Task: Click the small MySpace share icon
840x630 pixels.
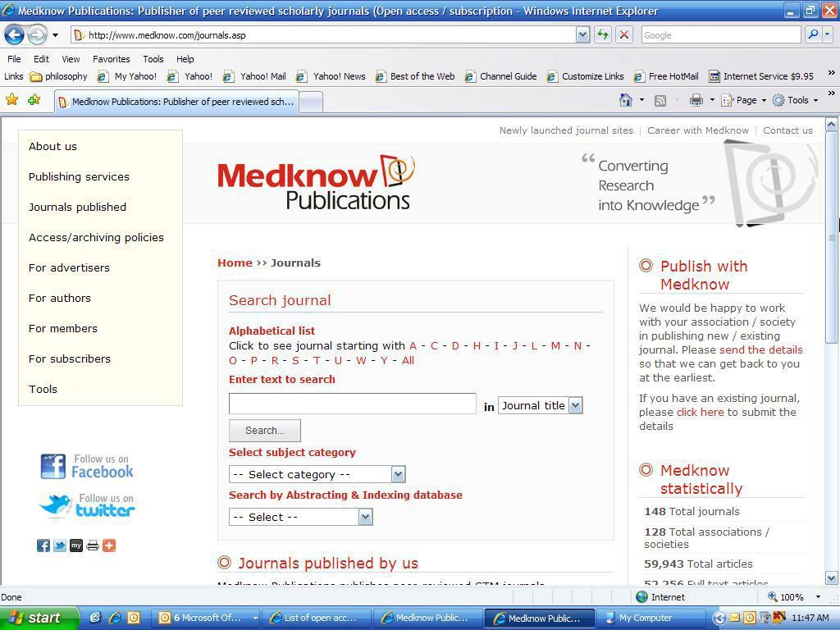Action: [x=76, y=546]
